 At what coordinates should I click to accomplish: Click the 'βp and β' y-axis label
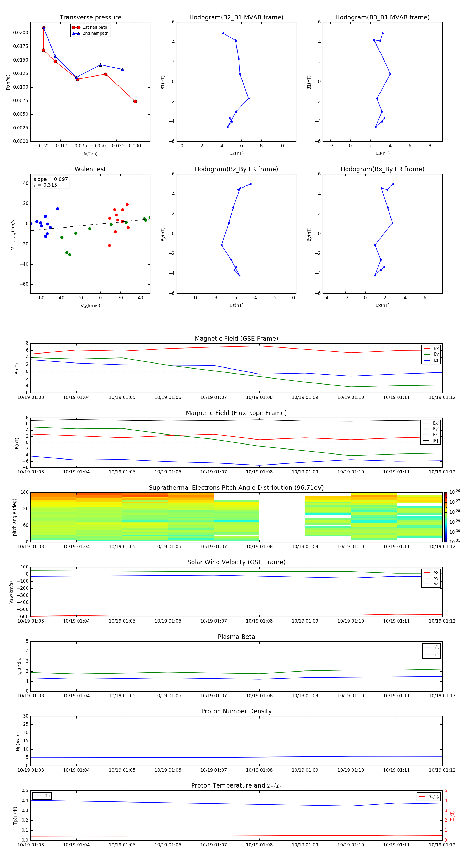point(19,666)
